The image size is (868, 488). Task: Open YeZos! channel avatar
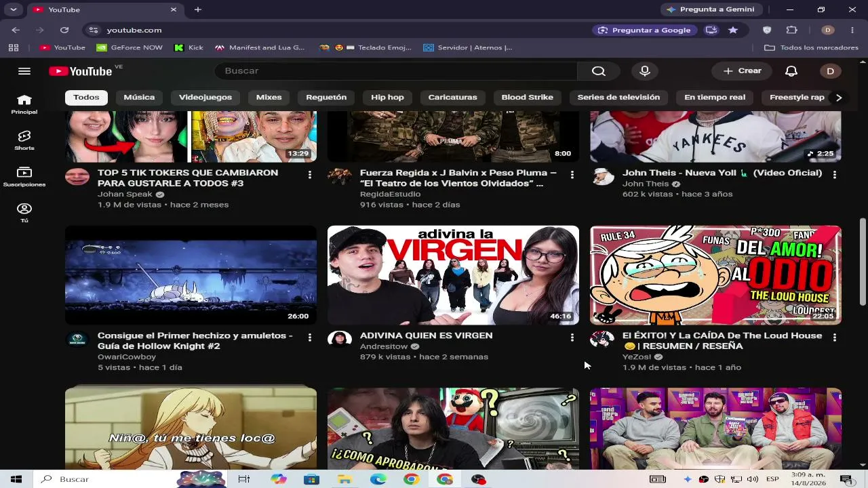[x=602, y=340]
